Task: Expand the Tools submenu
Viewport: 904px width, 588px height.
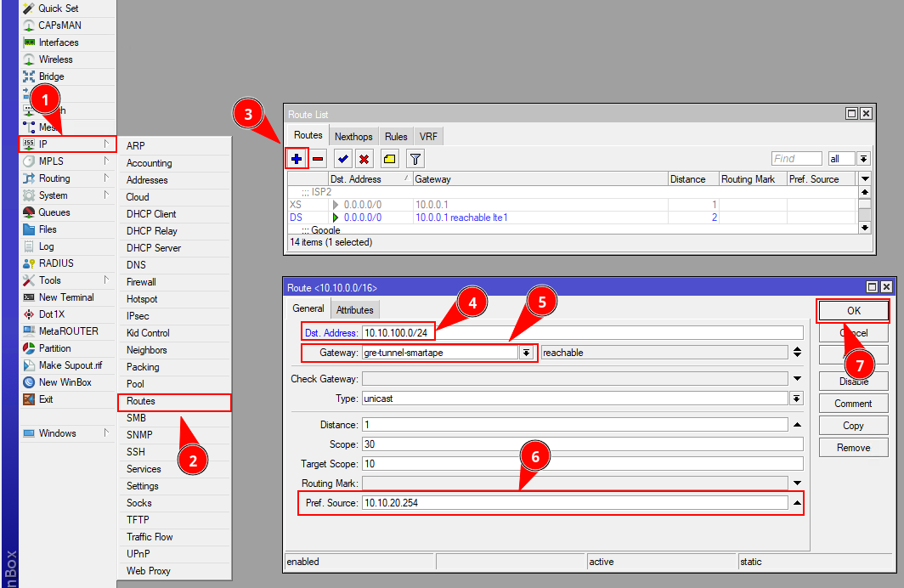Action: [x=68, y=280]
